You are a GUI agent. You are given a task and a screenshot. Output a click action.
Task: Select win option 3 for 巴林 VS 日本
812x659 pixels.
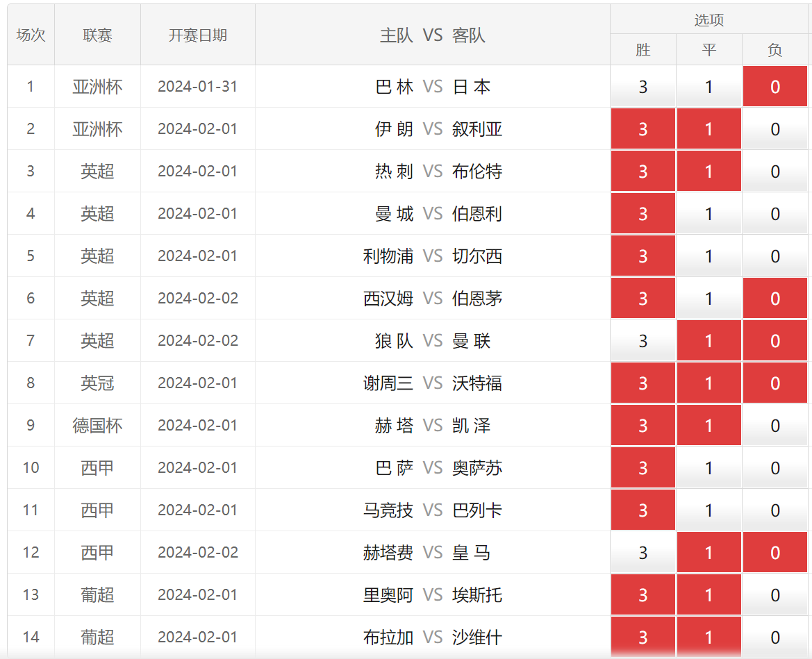click(x=643, y=86)
